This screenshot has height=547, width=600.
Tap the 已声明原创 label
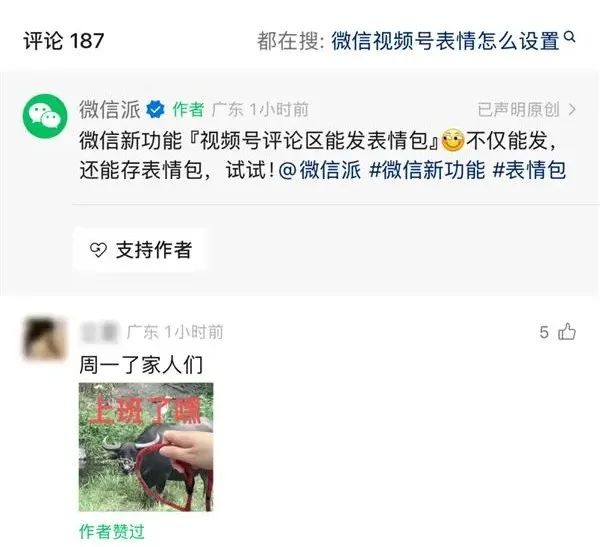pyautogui.click(x=519, y=110)
